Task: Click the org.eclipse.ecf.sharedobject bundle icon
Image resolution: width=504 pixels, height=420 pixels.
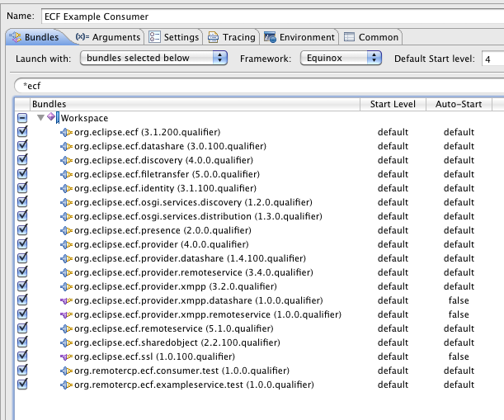Action: coord(66,342)
